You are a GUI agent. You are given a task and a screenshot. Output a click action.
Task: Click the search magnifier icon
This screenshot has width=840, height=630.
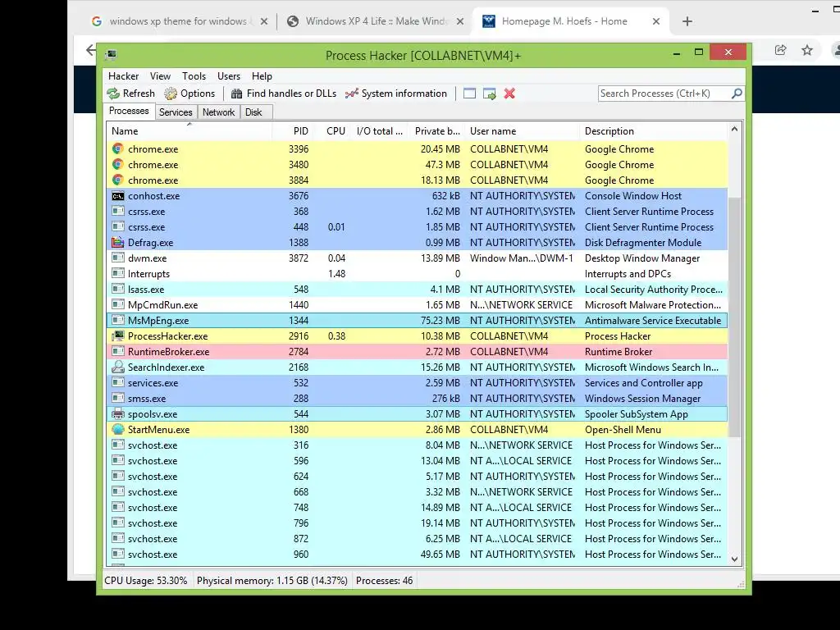coord(737,94)
